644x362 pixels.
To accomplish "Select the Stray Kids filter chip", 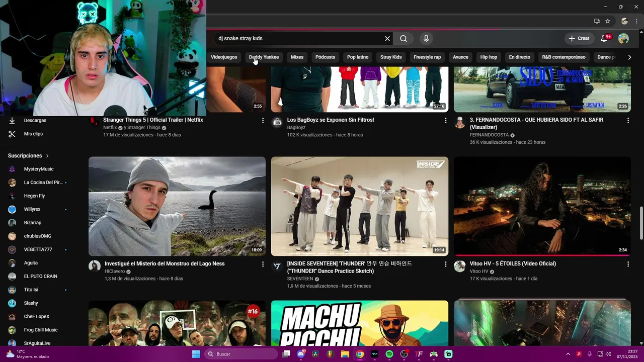I will coord(391,57).
